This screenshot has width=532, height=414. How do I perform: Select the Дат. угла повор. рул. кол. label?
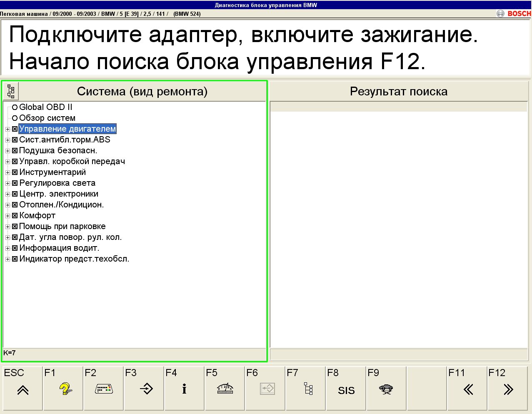click(70, 237)
